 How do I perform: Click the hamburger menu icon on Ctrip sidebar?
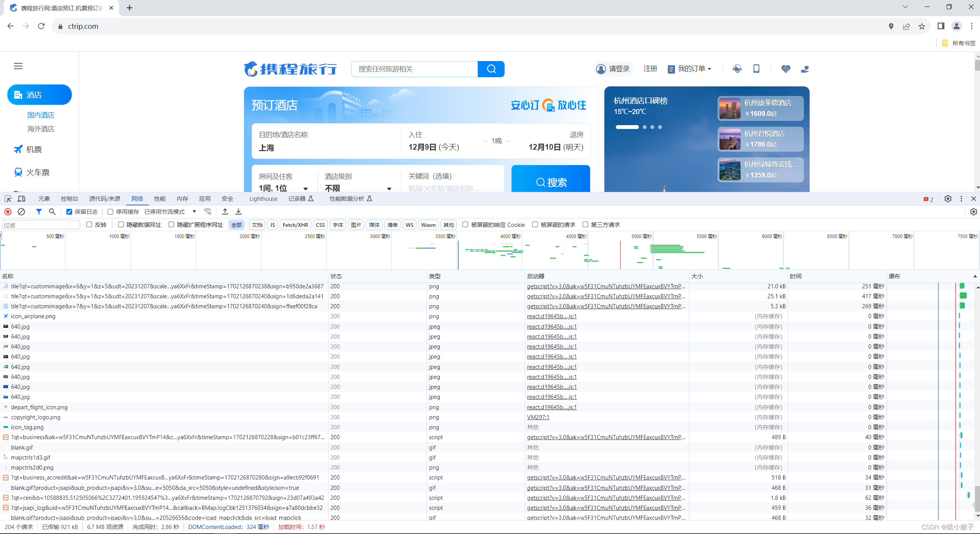18,66
